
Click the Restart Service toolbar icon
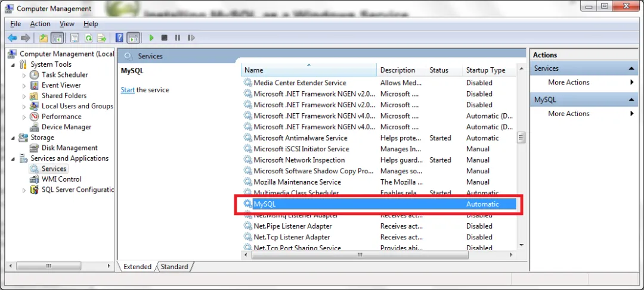coord(191,38)
